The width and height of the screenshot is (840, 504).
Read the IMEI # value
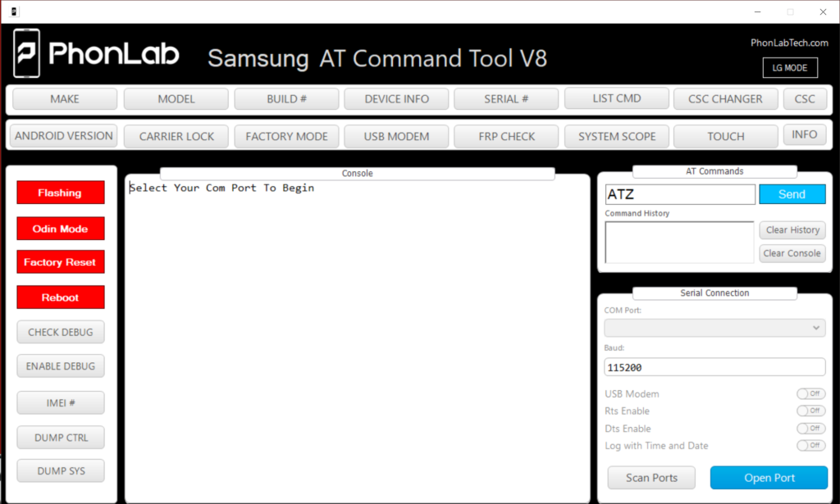[x=61, y=403]
